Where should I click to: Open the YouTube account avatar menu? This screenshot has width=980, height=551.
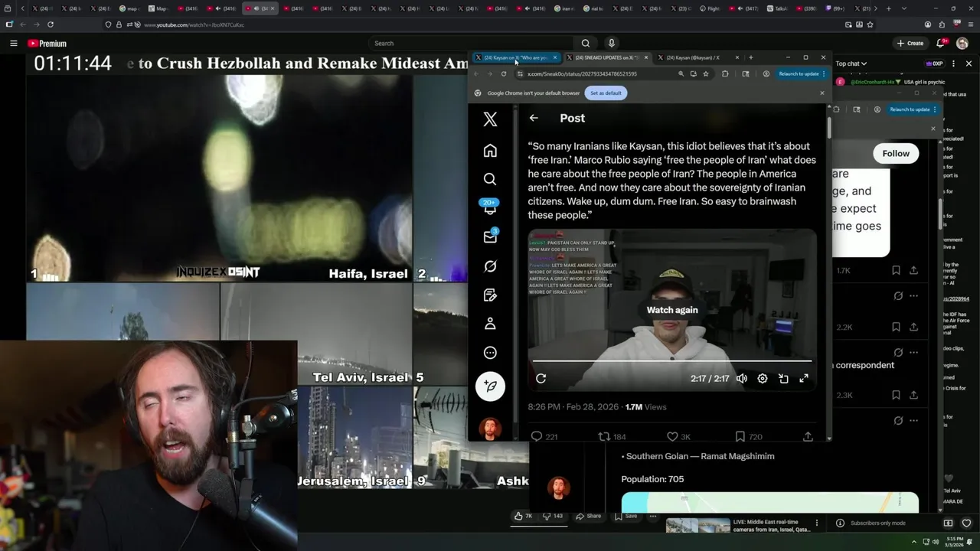[962, 43]
